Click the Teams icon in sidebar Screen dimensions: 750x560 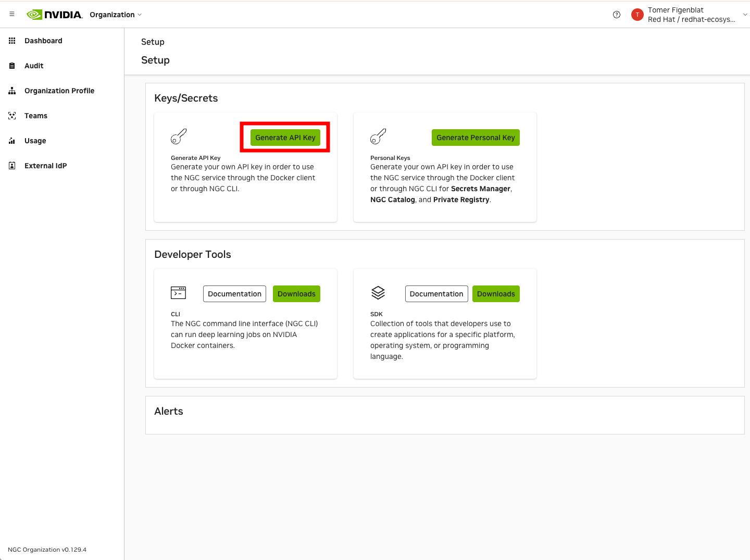12,116
